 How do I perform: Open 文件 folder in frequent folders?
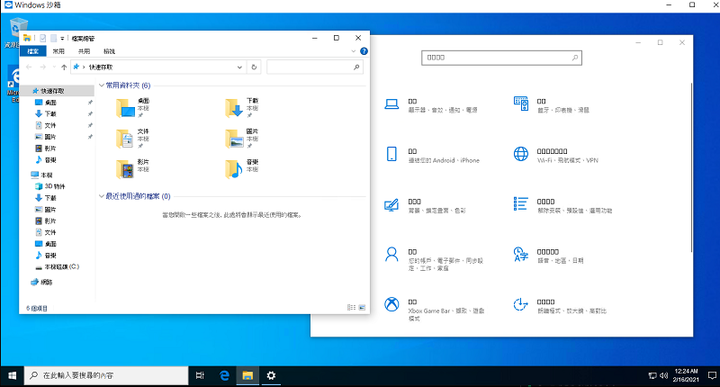pos(133,138)
